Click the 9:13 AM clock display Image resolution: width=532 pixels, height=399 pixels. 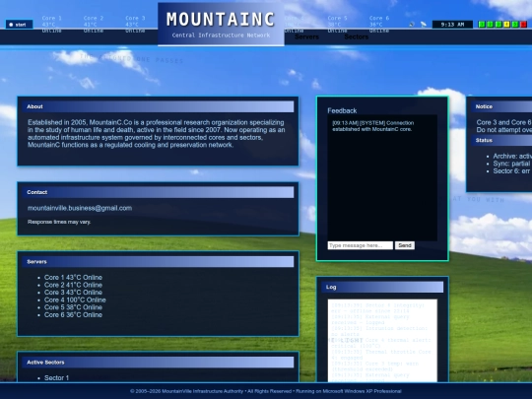tap(452, 25)
